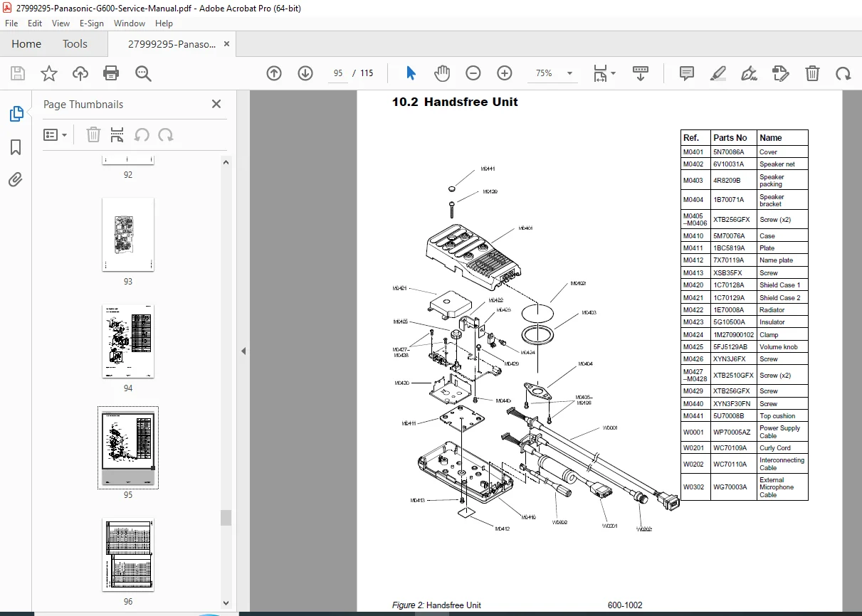Select the arrow selection tool
Screen dimensions: 862x616
[411, 73]
